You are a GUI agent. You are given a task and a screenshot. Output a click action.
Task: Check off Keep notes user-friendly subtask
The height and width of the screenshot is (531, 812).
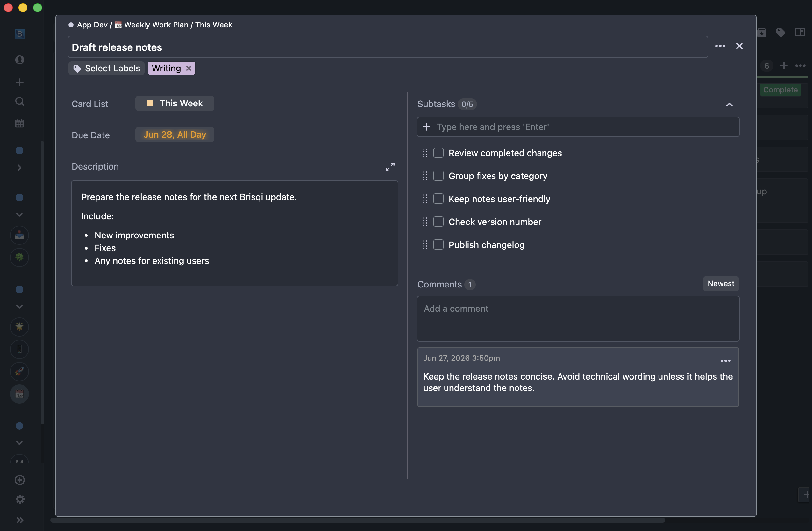pos(438,198)
